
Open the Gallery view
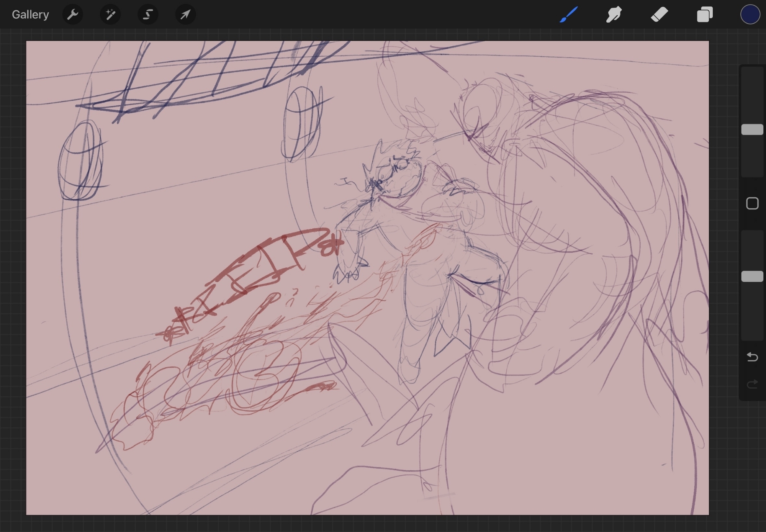click(30, 15)
